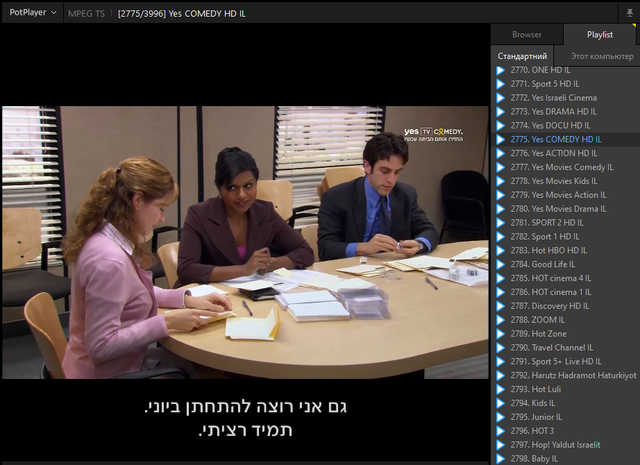Select playlist entry 2770. ONE HD IL

click(x=566, y=70)
